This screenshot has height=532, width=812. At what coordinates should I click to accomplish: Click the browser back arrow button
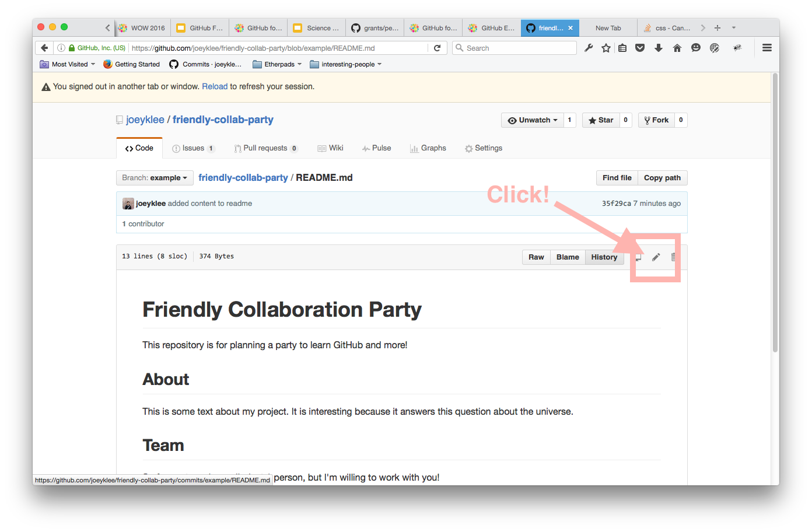coord(44,48)
